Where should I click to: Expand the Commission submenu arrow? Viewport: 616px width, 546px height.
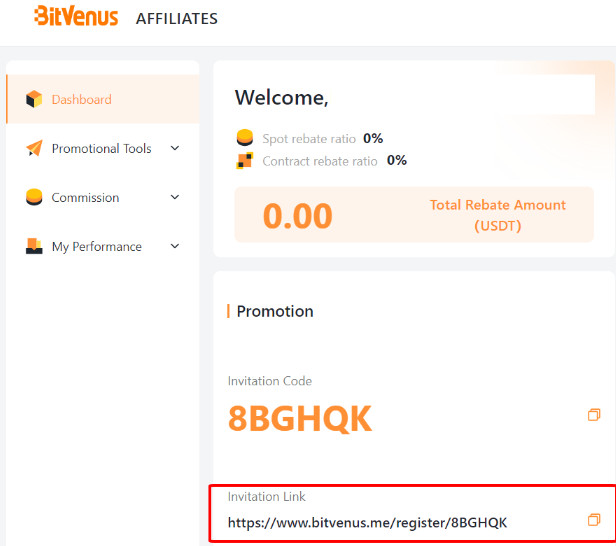click(x=175, y=197)
